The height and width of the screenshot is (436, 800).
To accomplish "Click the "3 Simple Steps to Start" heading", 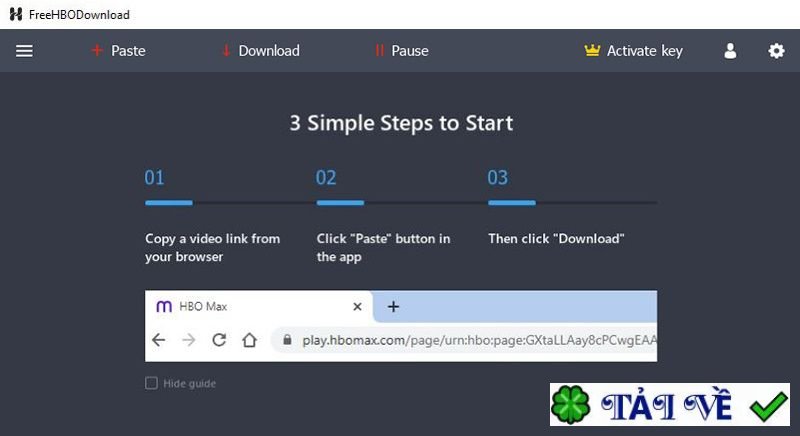I will 401,123.
